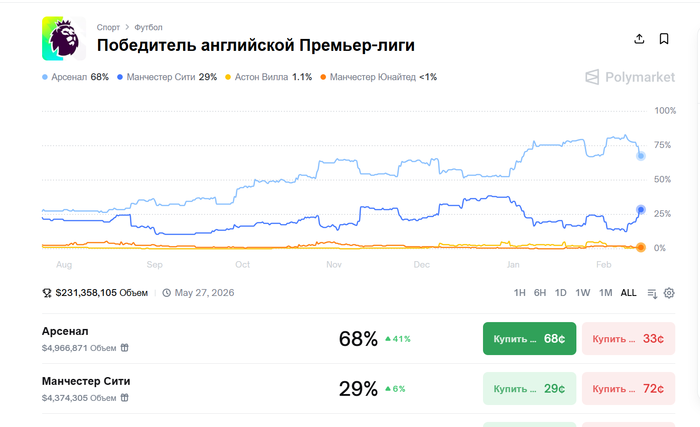Bookmark this market with the bookmark icon
700x427 pixels.
coord(664,39)
